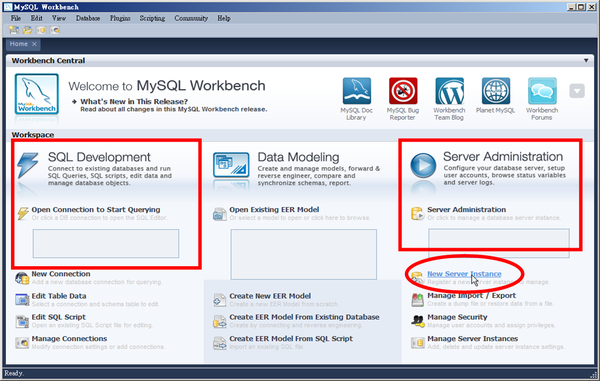This screenshot has height=381, width=600.
Task: Open the Planet MySQL icon
Action: [496, 91]
